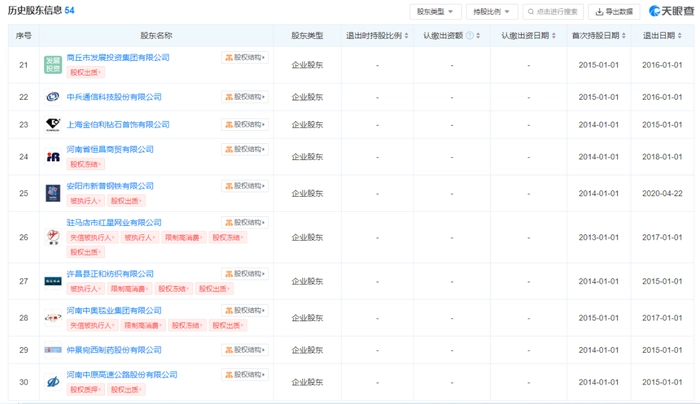Click 失信被执行人 tag under 驻马店市红星网业
Image resolution: width=700 pixels, height=404 pixels.
click(x=90, y=238)
